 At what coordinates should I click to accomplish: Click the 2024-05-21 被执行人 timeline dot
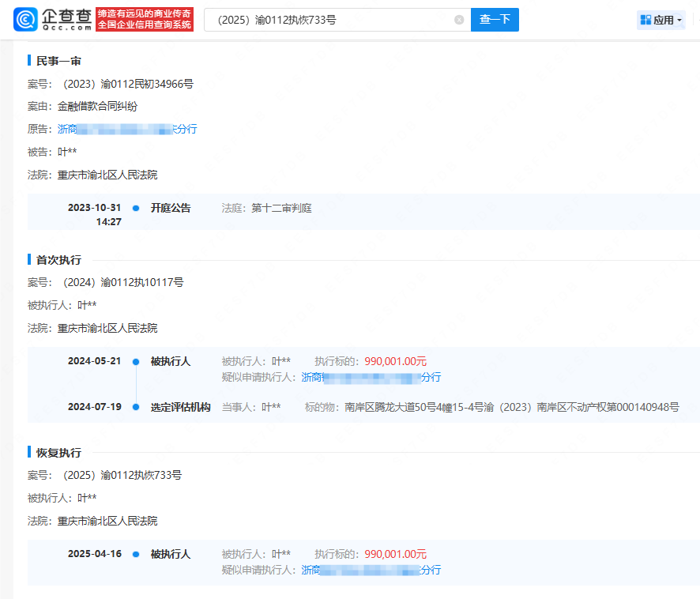[136, 361]
